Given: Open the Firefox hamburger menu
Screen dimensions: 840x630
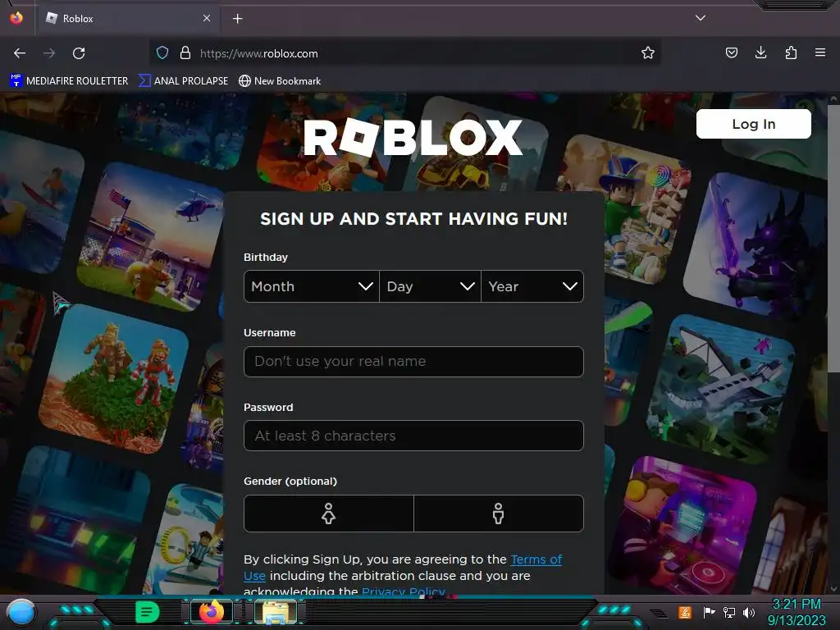Looking at the screenshot, I should 820,52.
